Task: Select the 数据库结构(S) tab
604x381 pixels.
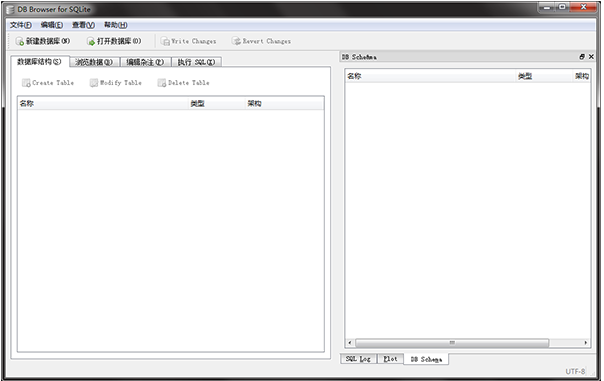Action: tap(40, 62)
